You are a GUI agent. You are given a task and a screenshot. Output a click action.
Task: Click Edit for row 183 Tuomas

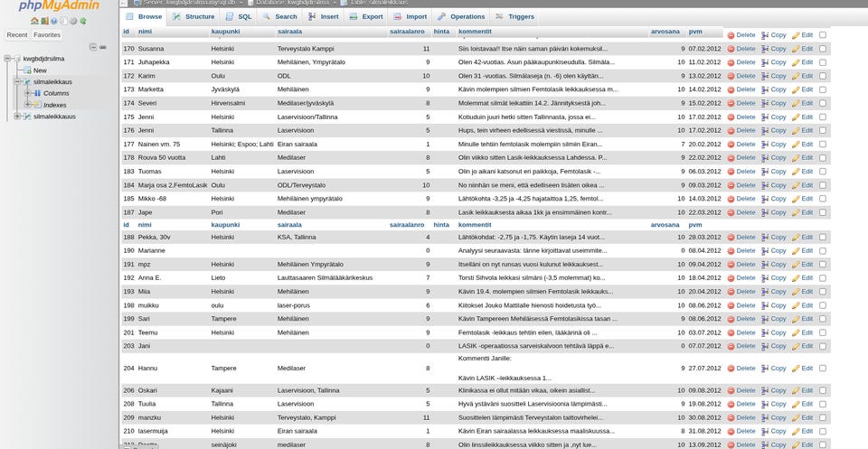(x=802, y=172)
